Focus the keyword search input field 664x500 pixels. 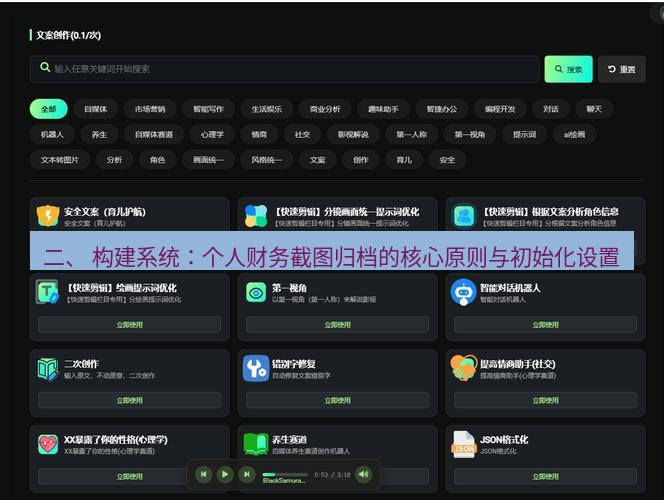click(284, 69)
